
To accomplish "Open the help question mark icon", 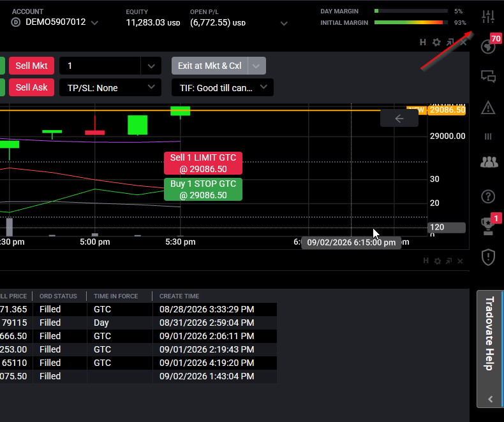I will (488, 196).
